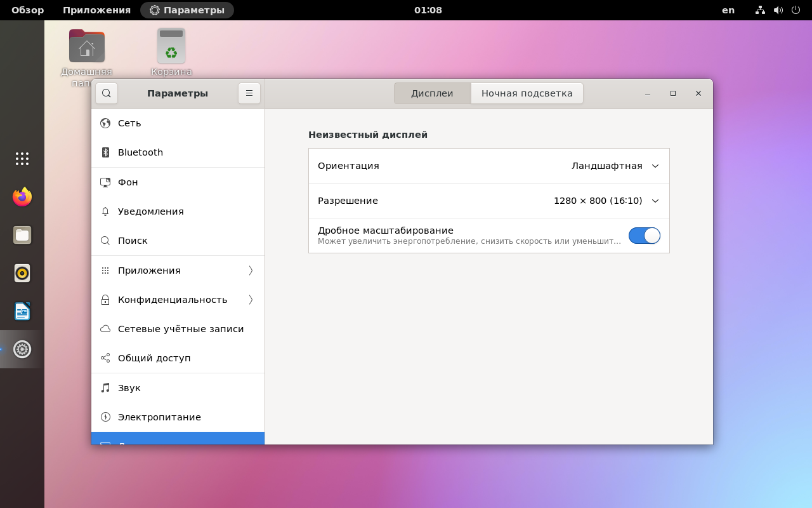Viewport: 812px width, 508px height.
Task: Open the Resolution (Разрешение) dropdown
Action: [606, 201]
